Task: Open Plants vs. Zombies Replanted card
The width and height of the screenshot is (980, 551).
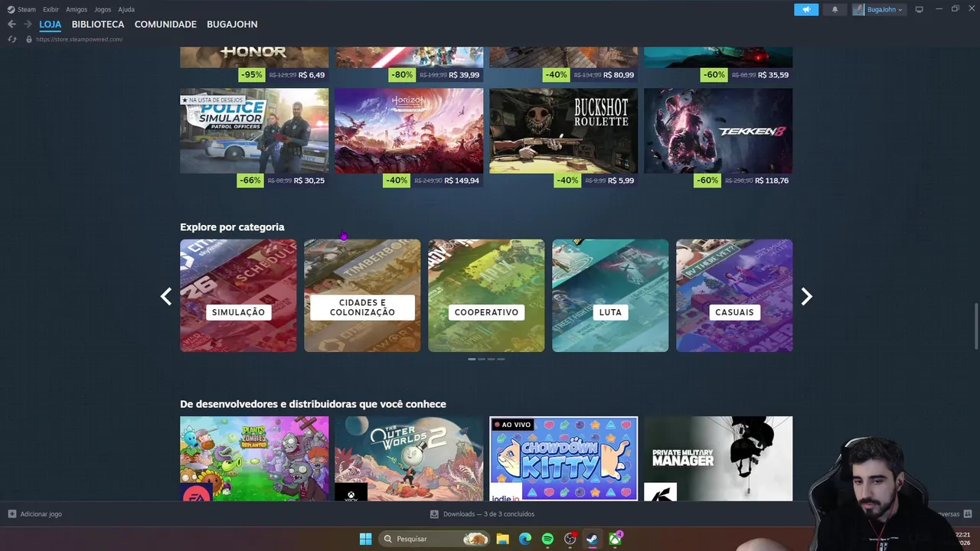Action: coord(254,458)
